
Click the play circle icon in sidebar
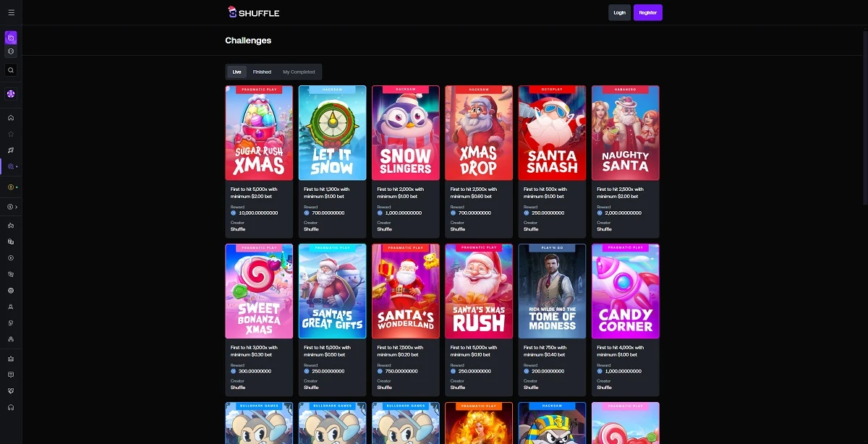pyautogui.click(x=11, y=257)
